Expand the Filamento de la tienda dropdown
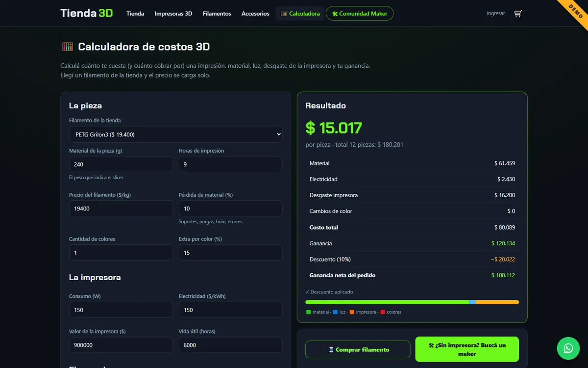Viewport: 588px width, 368px height. coord(176,134)
